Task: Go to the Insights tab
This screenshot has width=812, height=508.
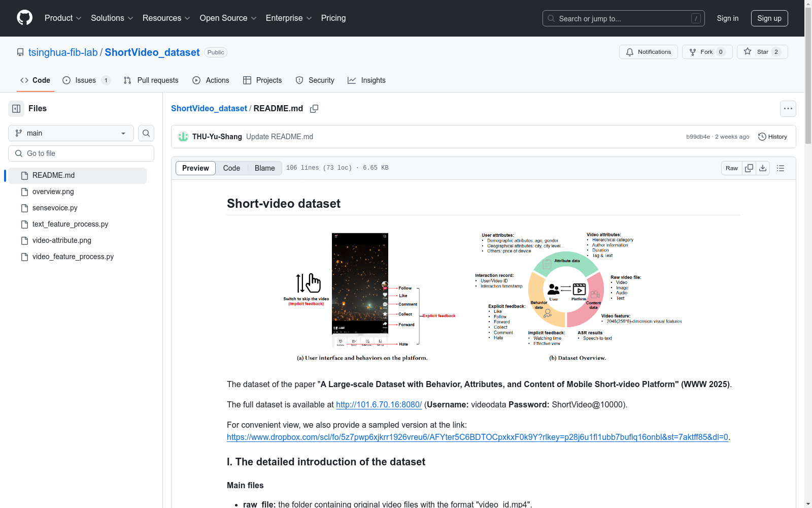Action: [x=366, y=80]
